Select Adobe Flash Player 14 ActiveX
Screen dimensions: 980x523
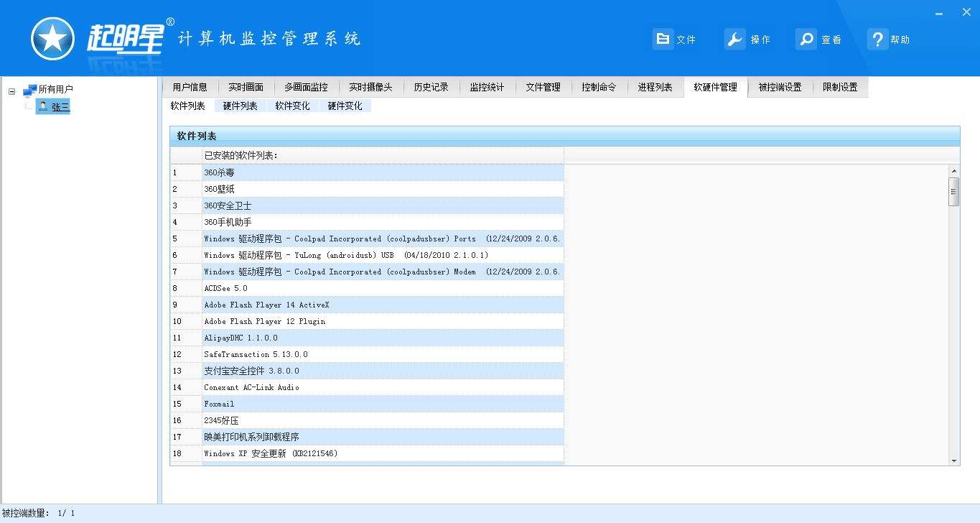pos(367,305)
